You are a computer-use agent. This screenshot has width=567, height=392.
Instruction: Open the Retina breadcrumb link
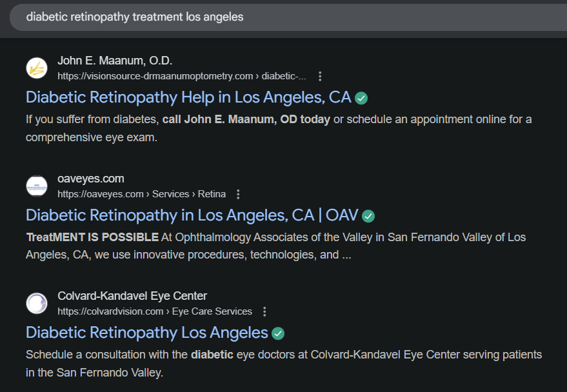(212, 194)
